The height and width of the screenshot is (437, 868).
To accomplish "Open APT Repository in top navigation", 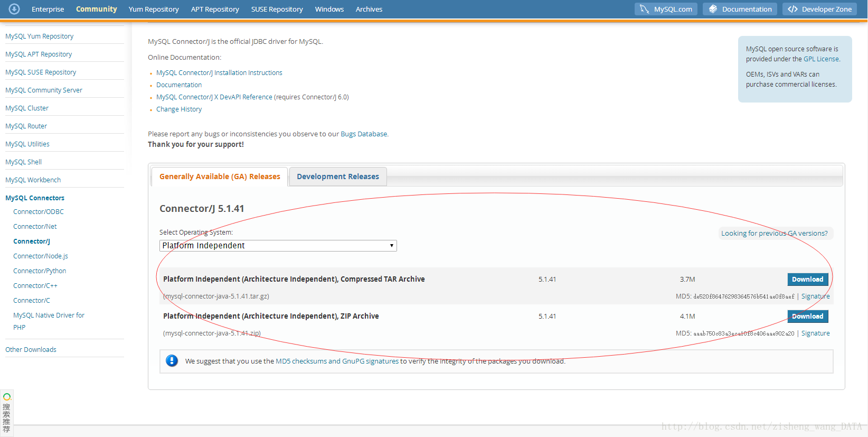I will [215, 9].
